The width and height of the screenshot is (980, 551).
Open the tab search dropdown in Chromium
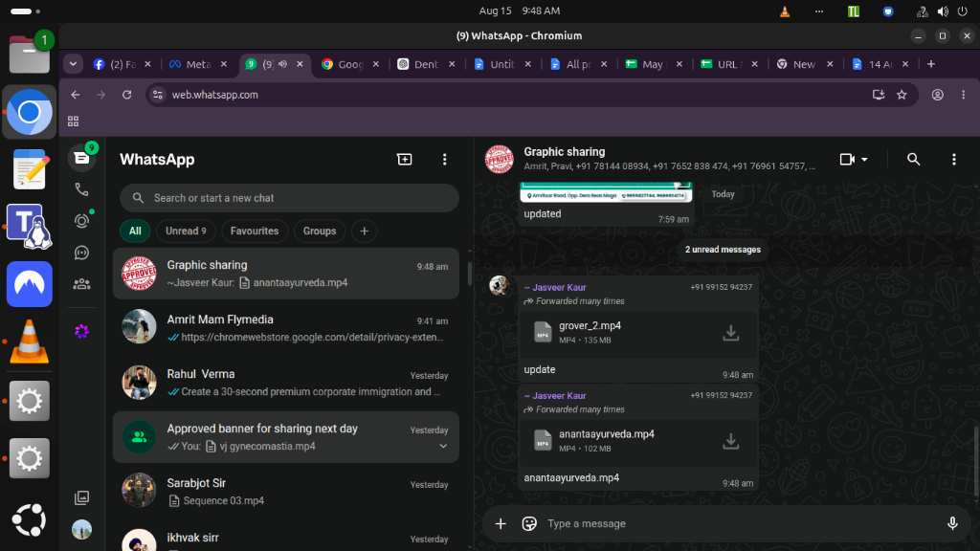73,64
